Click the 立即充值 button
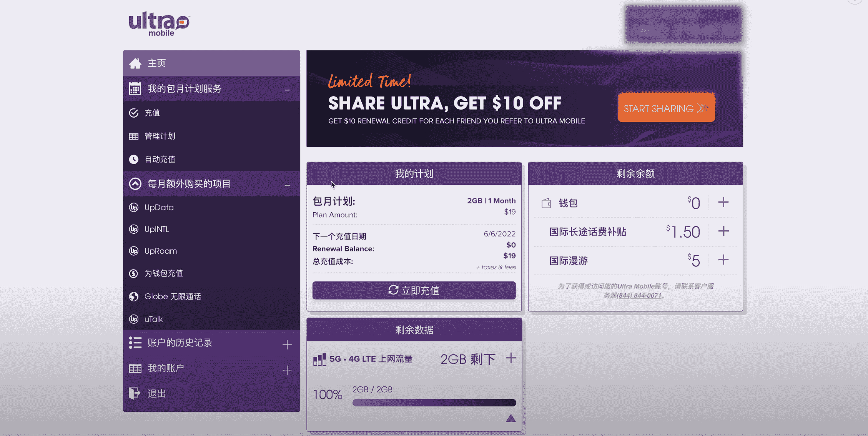Image resolution: width=868 pixels, height=436 pixels. tap(414, 290)
